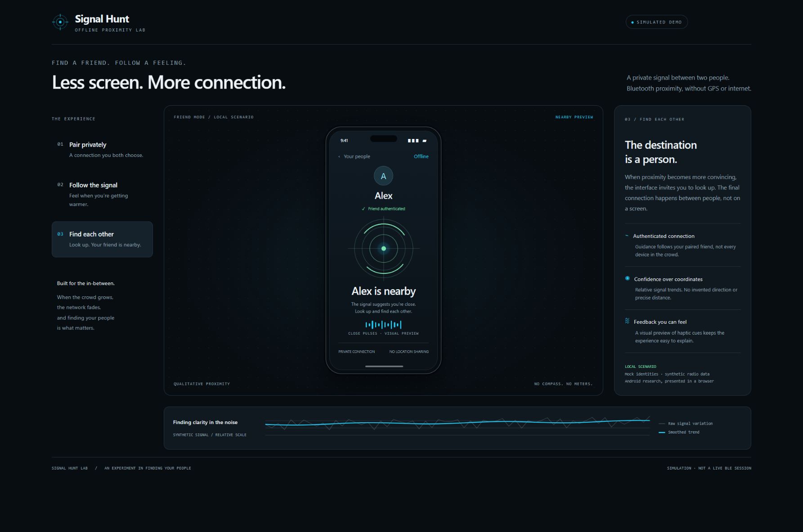Click the Authenticated connection icon
This screenshot has width=803, height=532.
click(x=627, y=236)
